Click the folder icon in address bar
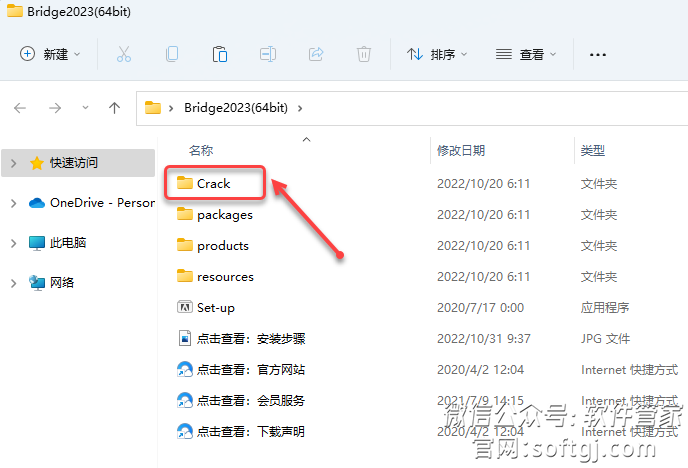 tap(153, 107)
